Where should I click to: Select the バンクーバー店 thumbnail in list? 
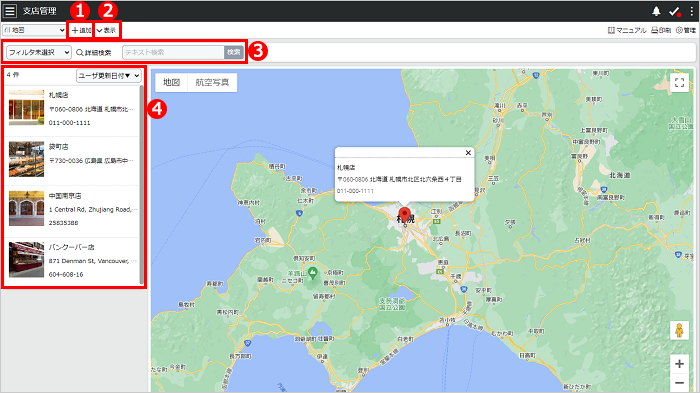coord(26,259)
